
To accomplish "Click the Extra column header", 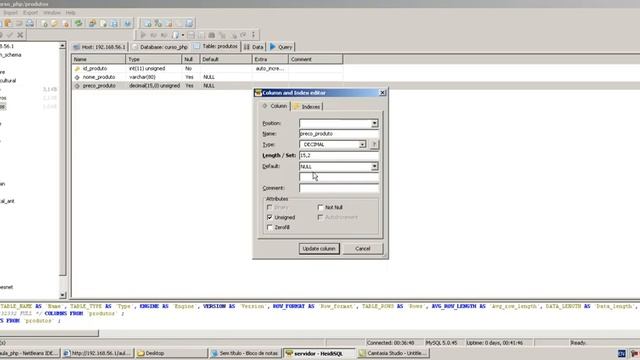I will 270,59.
